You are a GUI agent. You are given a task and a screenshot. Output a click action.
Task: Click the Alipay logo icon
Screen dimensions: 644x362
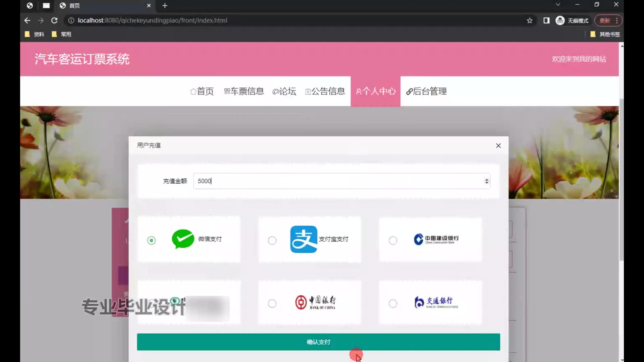click(x=304, y=239)
